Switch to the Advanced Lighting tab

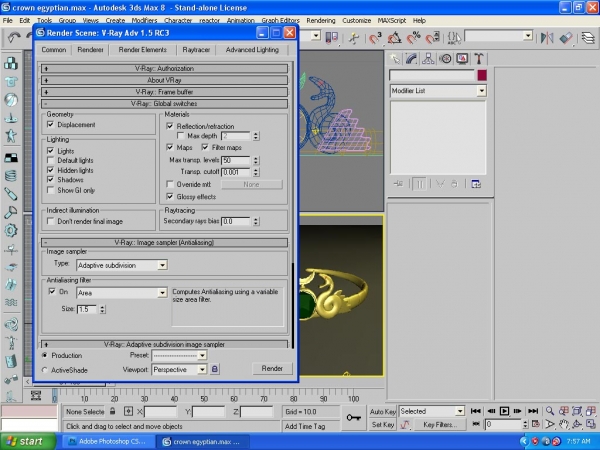tap(252, 50)
